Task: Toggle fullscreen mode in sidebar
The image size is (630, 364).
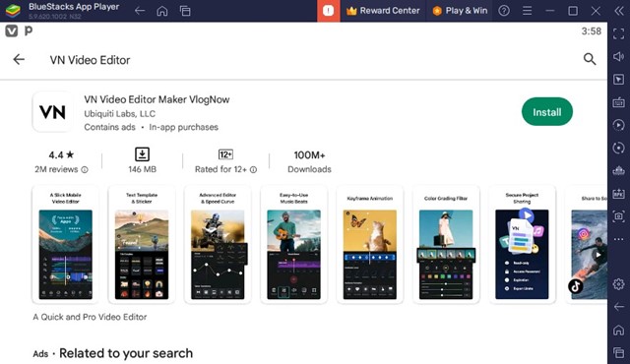Action: pos(619,33)
